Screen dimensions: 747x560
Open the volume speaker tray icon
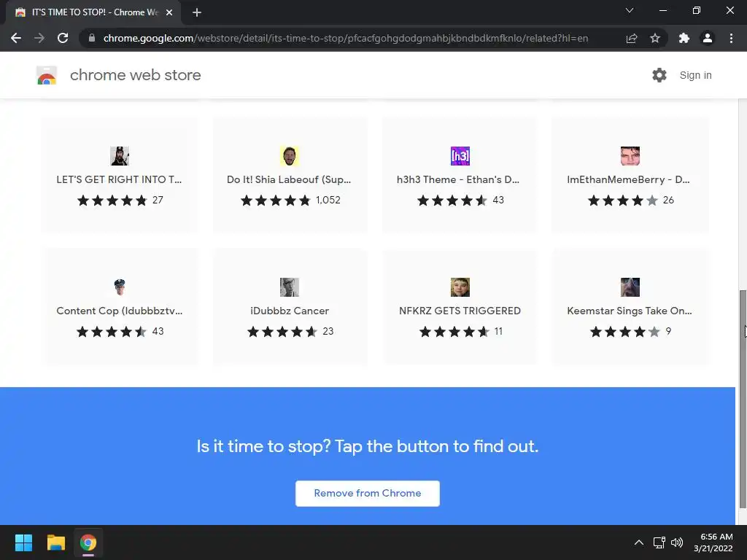click(x=676, y=542)
